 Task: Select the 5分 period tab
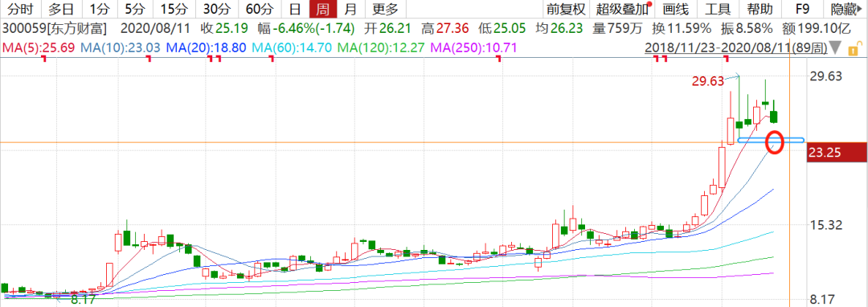134,9
